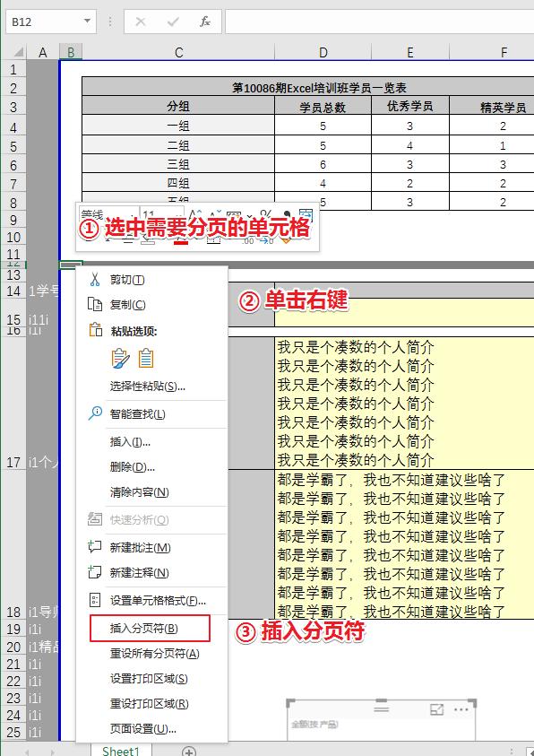Click the selected cell B12

tap(71, 265)
